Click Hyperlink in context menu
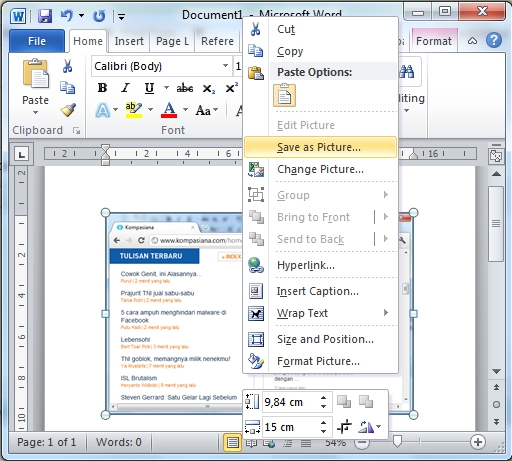512x461 pixels. (x=321, y=265)
